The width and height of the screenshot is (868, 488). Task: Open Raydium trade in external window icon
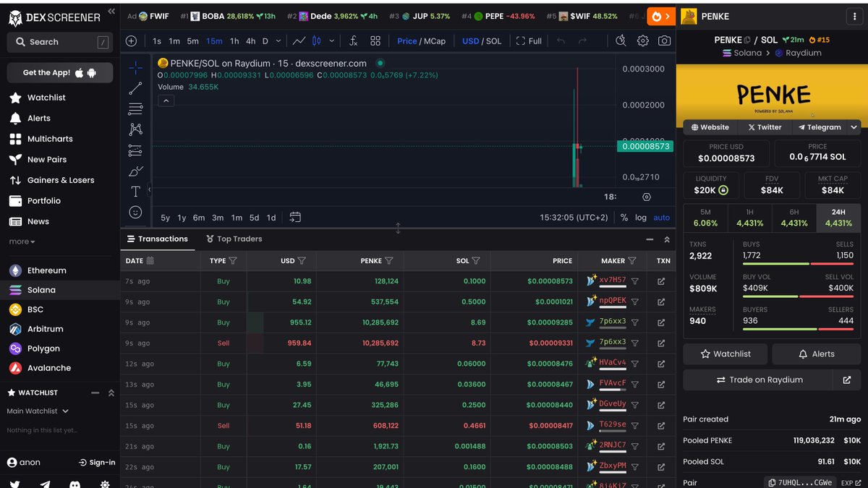coord(847,380)
